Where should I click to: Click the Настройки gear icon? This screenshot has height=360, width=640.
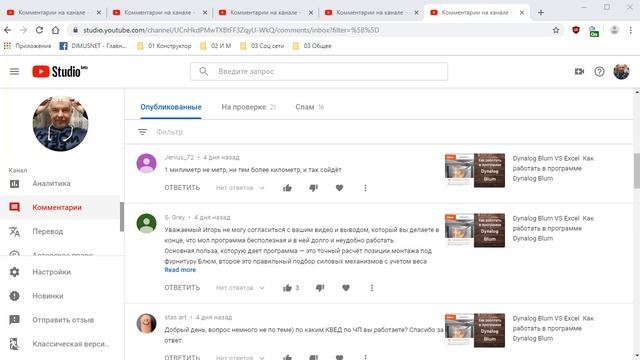(14, 272)
